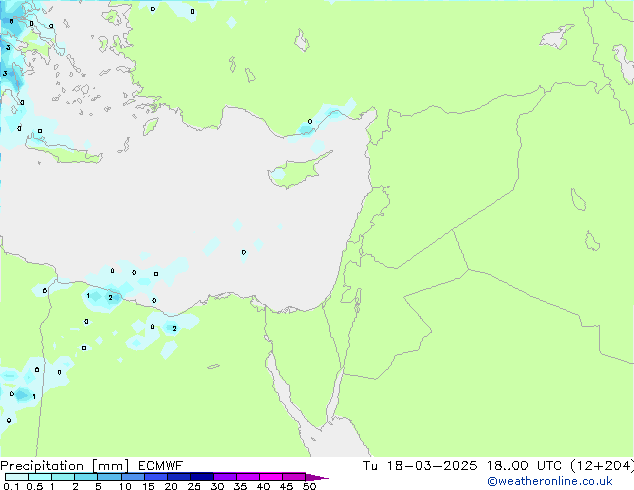Click the '[mm]' unit label
Image resolution: width=634 pixels, height=490 pixels.
tap(110, 466)
